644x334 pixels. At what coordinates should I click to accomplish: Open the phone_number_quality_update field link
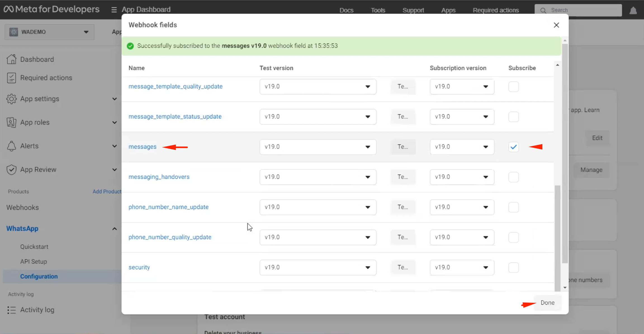coord(170,237)
